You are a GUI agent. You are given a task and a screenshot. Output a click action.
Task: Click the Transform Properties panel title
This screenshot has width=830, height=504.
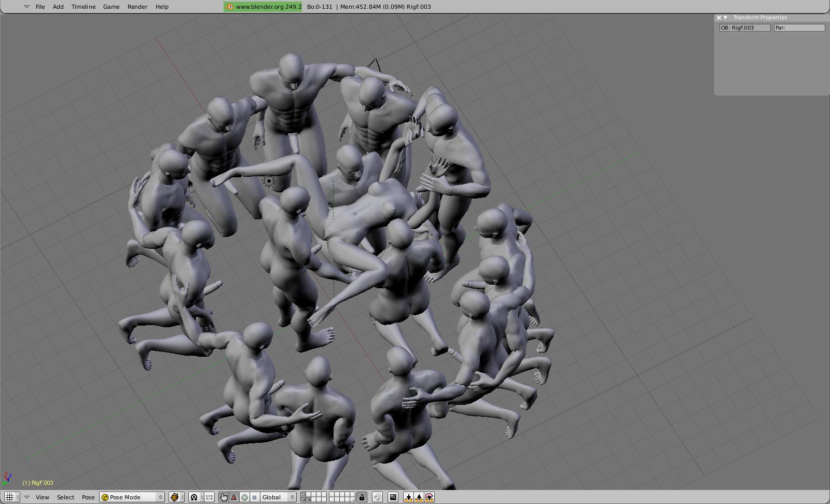[760, 18]
